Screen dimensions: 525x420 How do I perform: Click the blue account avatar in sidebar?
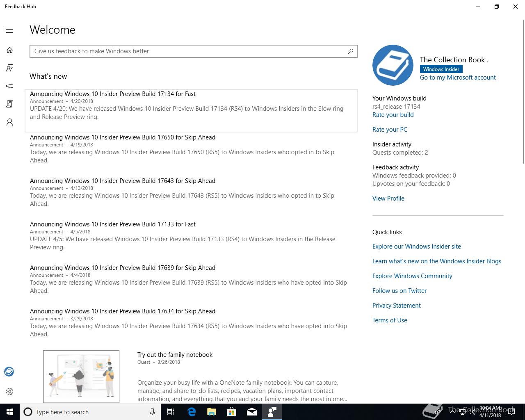tap(9, 372)
